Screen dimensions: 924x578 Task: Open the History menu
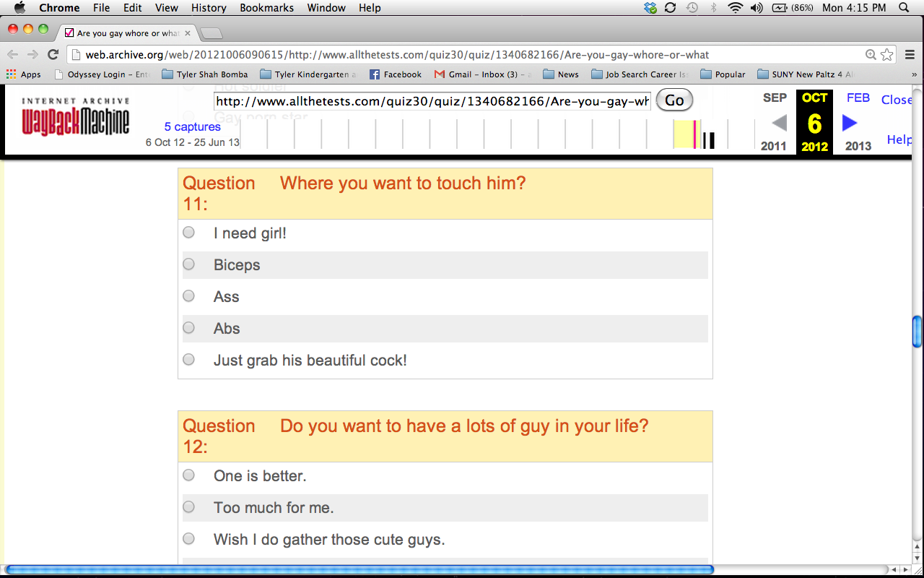click(x=209, y=8)
